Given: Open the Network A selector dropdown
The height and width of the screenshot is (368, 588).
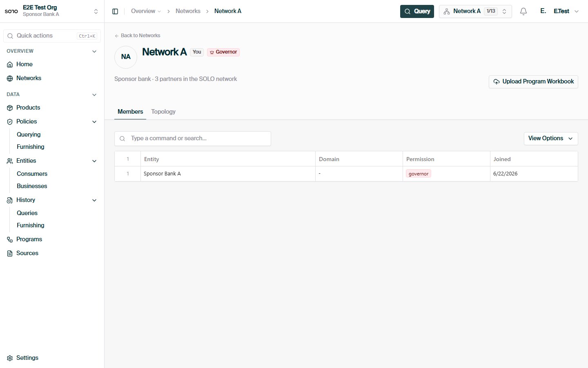Looking at the screenshot, I should 475,11.
